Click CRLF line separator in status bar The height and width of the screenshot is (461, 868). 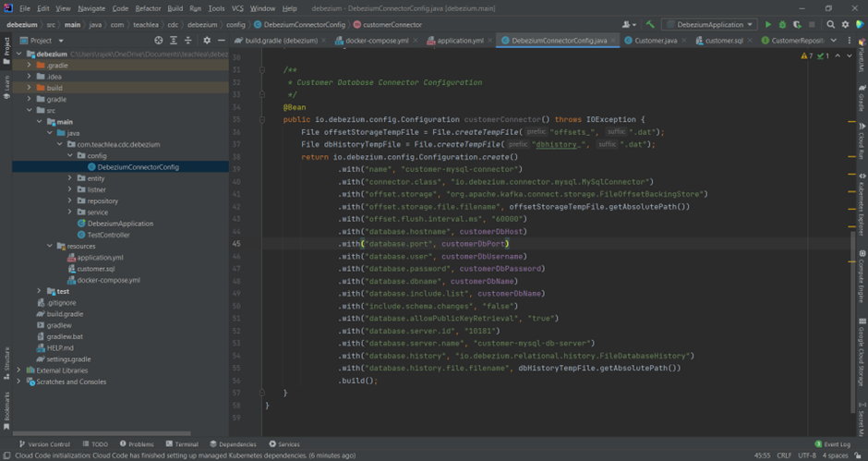click(x=784, y=455)
